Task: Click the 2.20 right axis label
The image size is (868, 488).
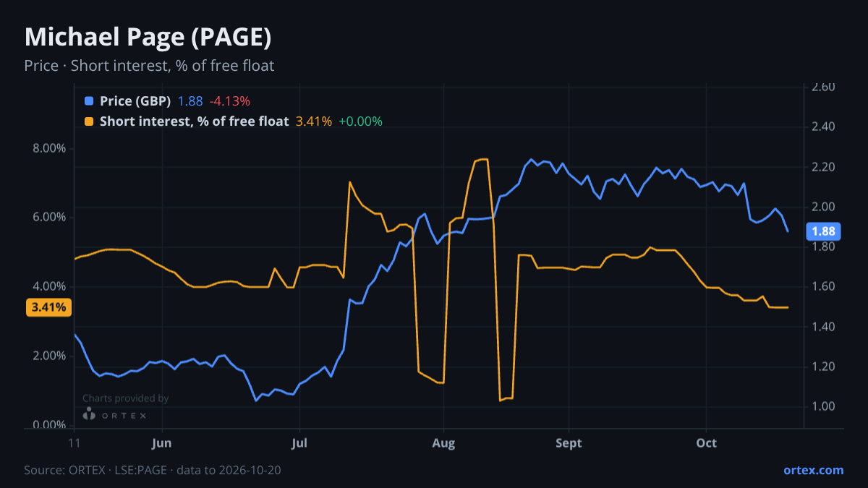Action: (x=824, y=167)
